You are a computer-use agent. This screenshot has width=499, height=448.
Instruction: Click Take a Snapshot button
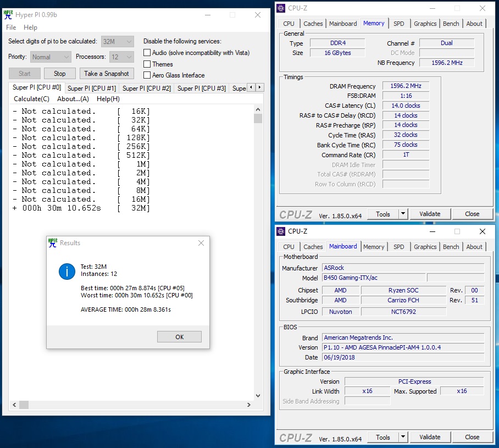106,74
